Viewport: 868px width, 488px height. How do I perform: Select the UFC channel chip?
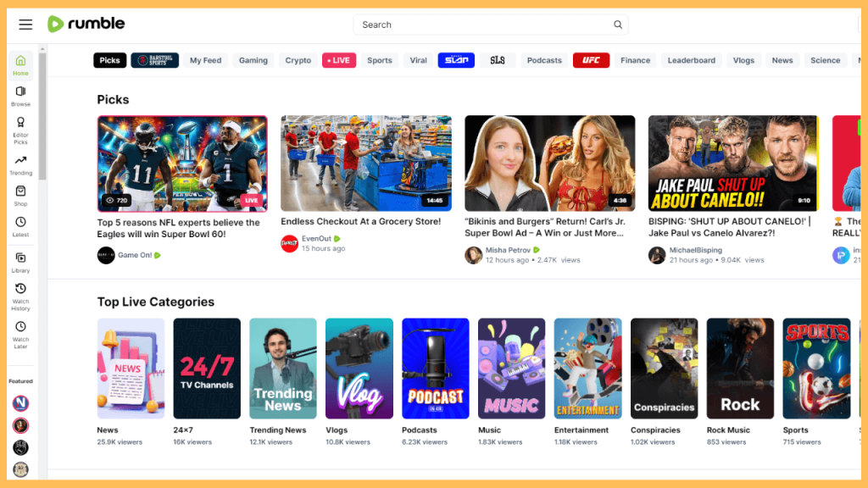pos(591,60)
